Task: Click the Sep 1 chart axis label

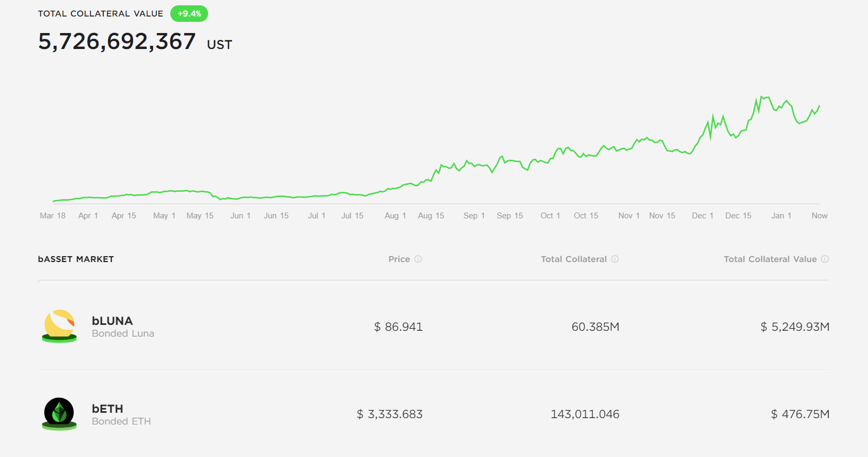Action: [474, 216]
